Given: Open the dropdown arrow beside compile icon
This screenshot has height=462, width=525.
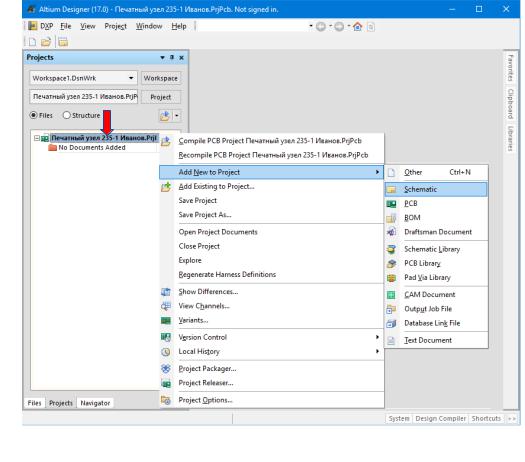Looking at the screenshot, I should tap(177, 116).
